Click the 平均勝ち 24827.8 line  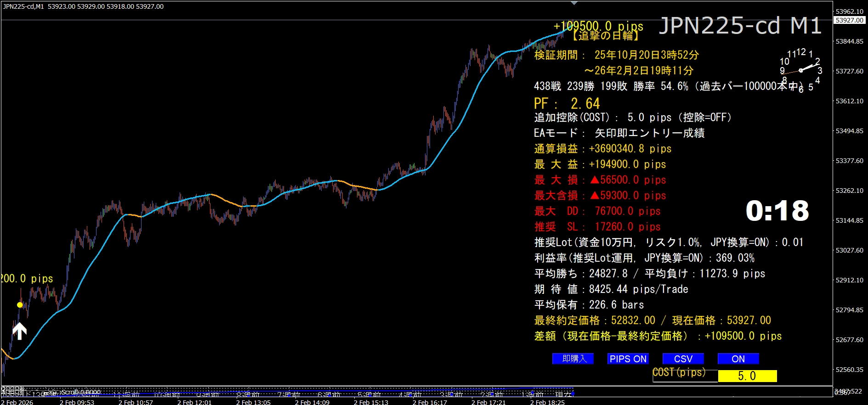(x=650, y=274)
